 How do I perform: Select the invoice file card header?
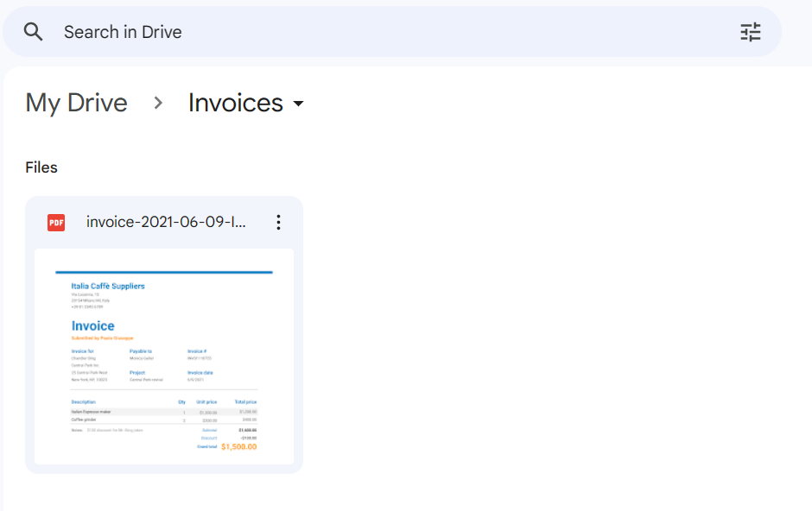click(x=164, y=222)
